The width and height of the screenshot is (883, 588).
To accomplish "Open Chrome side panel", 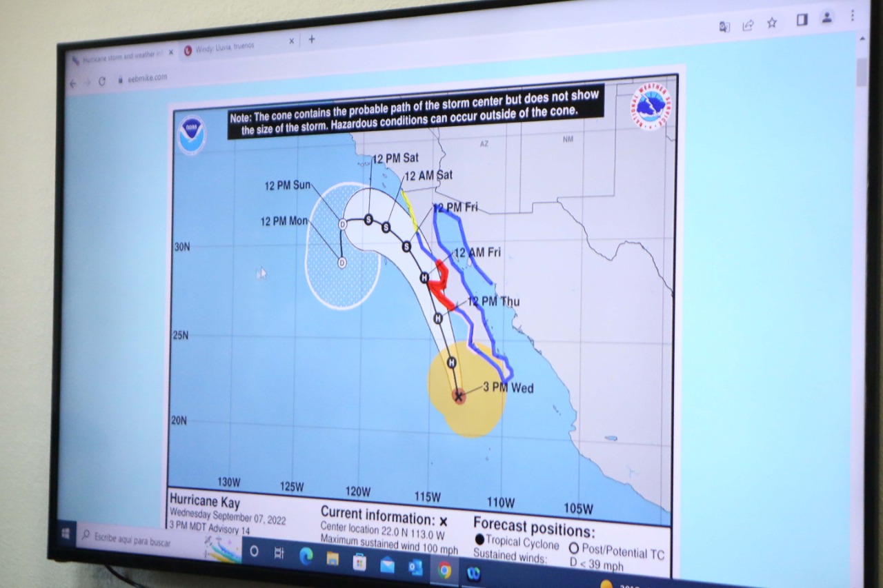I will click(802, 20).
